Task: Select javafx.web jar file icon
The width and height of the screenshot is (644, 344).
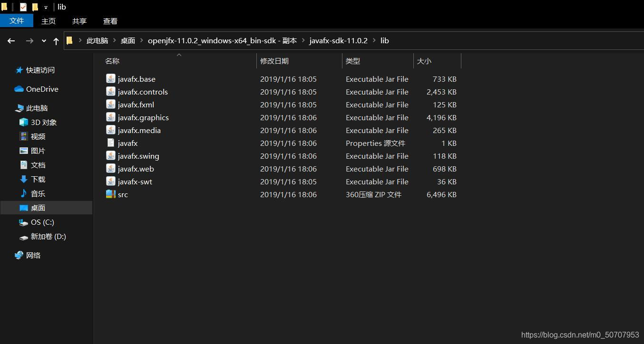Action: [110, 169]
